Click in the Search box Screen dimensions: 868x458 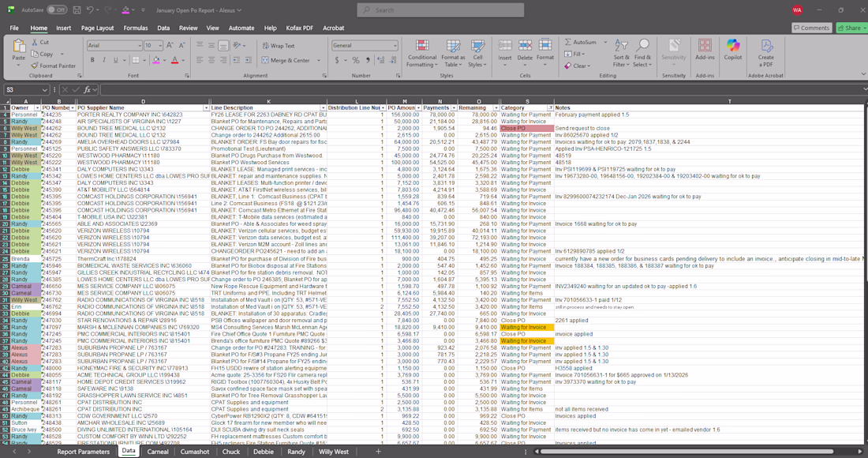tap(440, 10)
